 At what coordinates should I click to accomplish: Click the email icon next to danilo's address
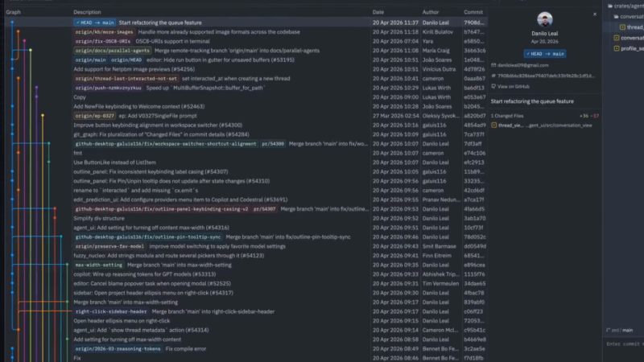pos(493,65)
